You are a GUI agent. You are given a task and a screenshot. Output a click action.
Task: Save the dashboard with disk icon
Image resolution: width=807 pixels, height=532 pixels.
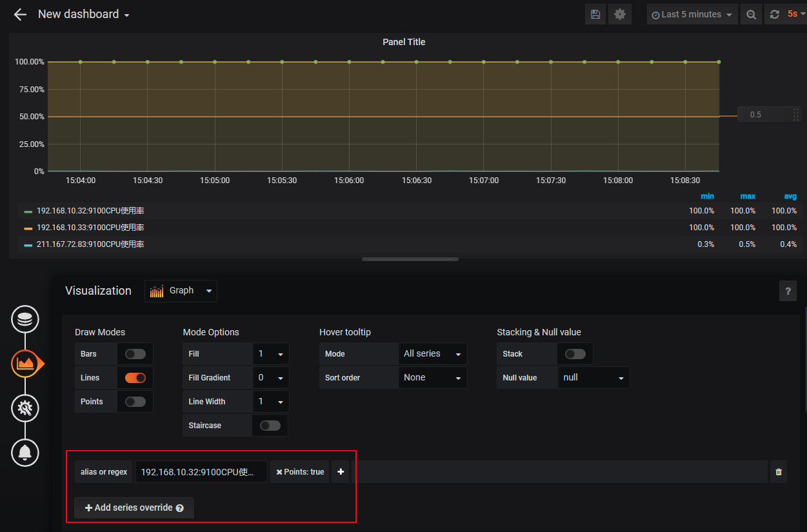pyautogui.click(x=595, y=14)
